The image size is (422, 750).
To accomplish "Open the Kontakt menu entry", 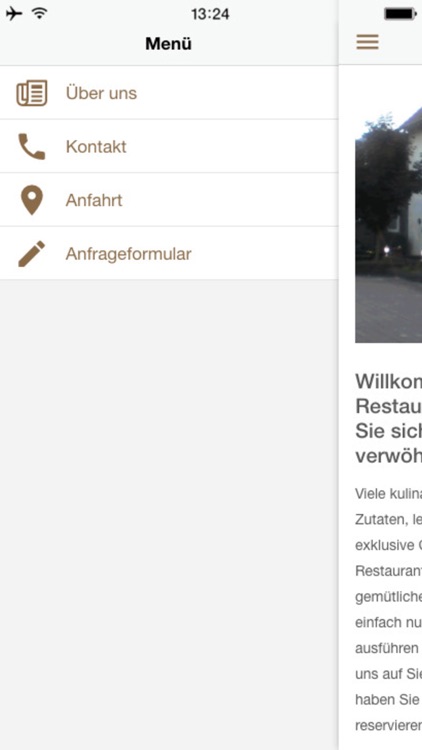I will [x=169, y=146].
